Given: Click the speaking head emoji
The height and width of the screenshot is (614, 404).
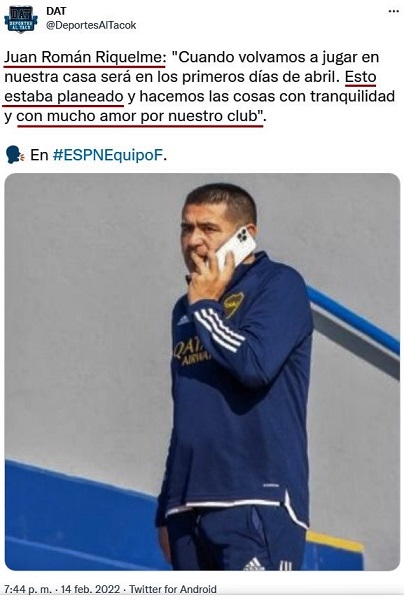Looking at the screenshot, I should (15, 155).
